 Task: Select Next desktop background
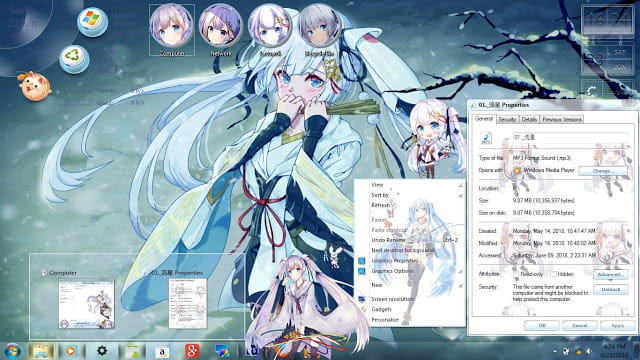pyautogui.click(x=411, y=250)
